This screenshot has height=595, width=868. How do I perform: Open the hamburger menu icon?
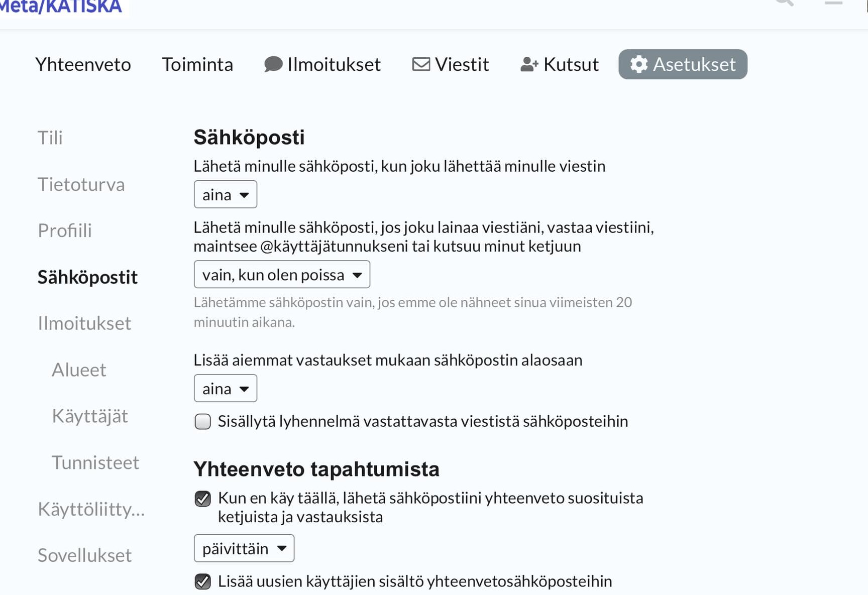[x=833, y=3]
